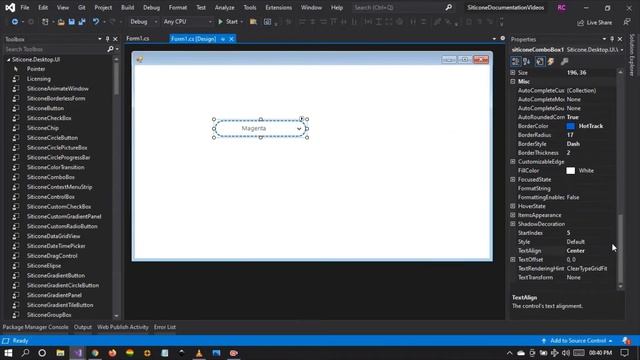Click the Toolbox search magnifier icon
The width and height of the screenshot is (640, 360).
[110, 49]
